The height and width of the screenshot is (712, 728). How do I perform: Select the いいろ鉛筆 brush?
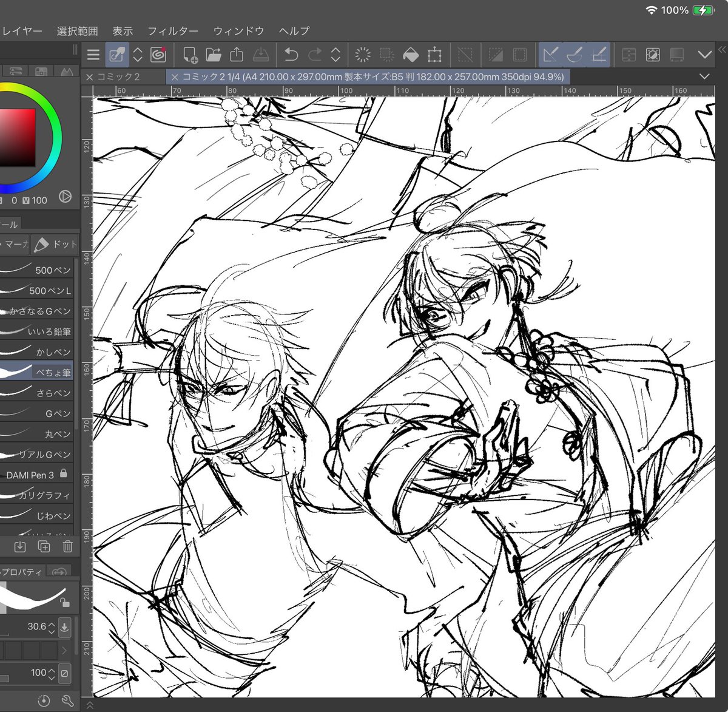[36, 331]
